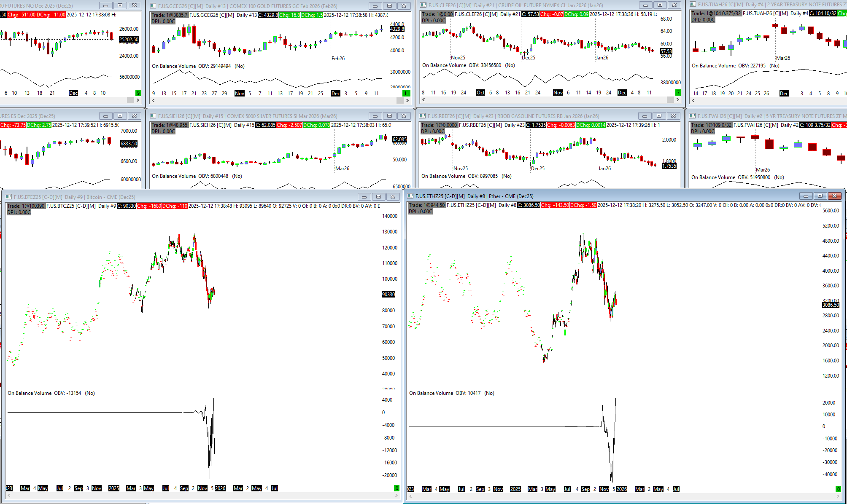Minimize the Silver futures chart window
Viewport: 847px width, 504px height.
pyautogui.click(x=375, y=116)
